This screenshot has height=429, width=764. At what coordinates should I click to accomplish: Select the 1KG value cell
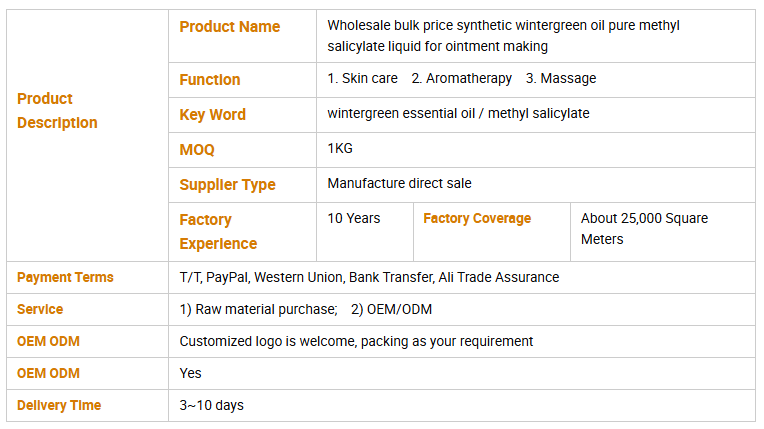click(340, 149)
